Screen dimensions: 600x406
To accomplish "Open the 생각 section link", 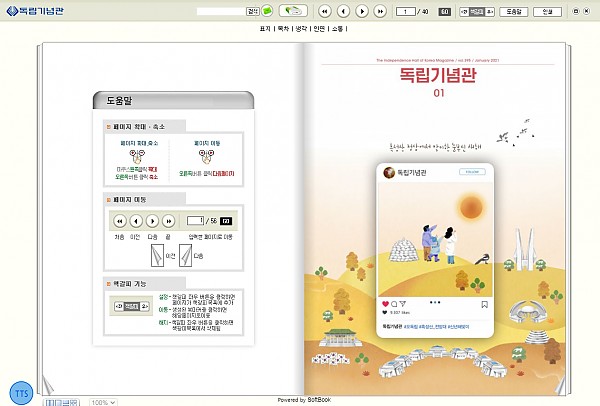I will [x=301, y=29].
